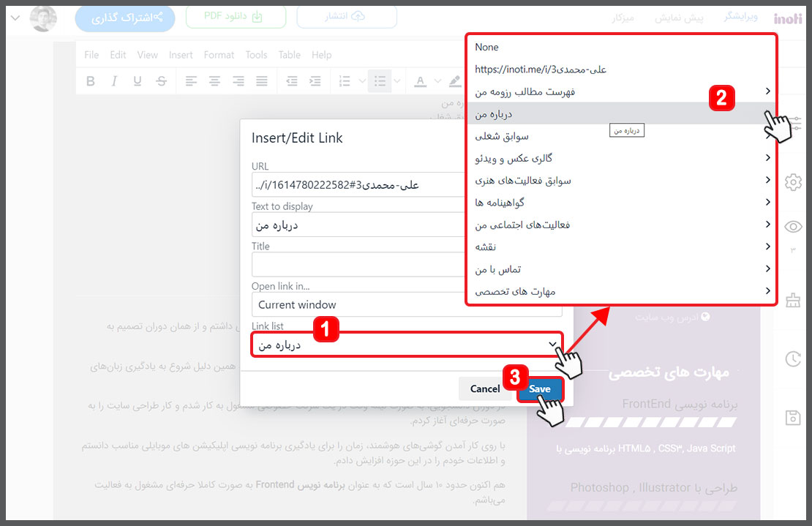
Task: Toggle bullet list button
Action: (380, 80)
